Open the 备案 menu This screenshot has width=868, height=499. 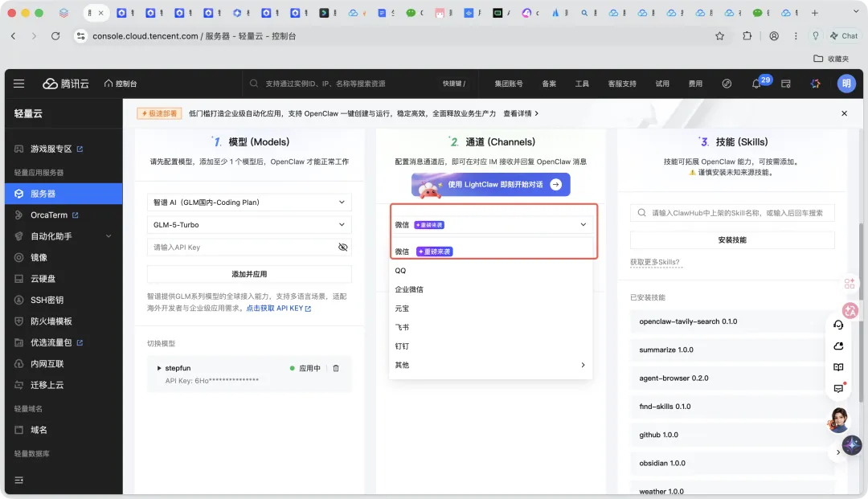pos(549,84)
